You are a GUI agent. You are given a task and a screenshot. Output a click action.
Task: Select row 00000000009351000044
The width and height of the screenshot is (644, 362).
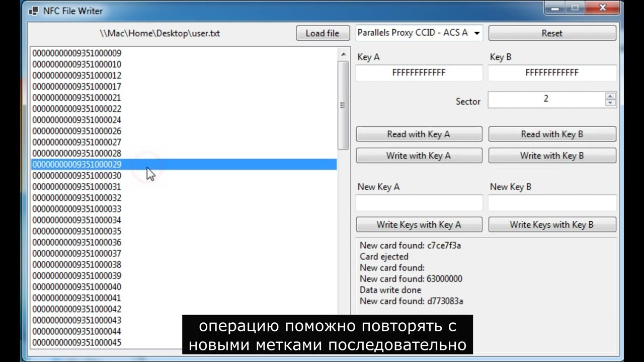(184, 331)
